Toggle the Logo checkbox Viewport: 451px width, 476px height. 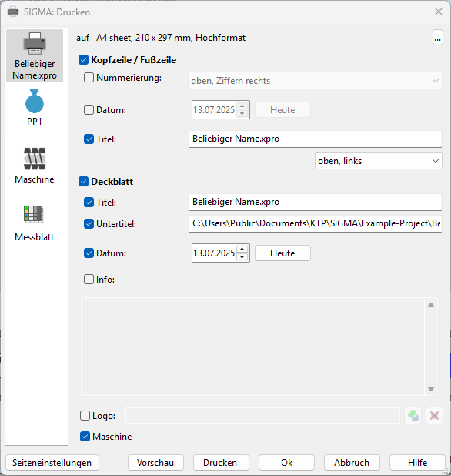click(x=85, y=416)
